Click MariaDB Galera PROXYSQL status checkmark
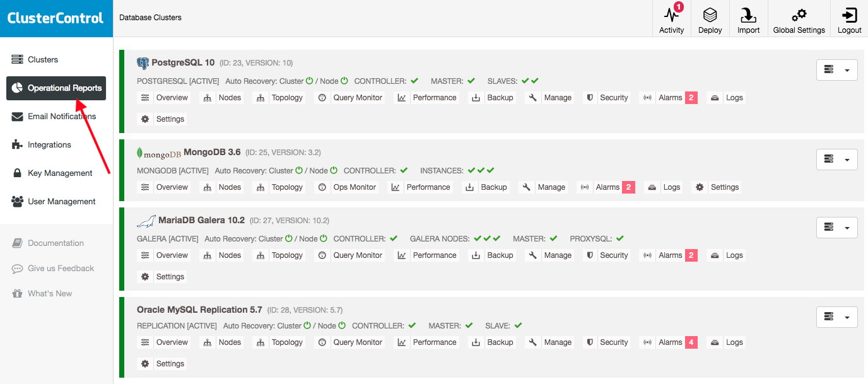 (620, 238)
